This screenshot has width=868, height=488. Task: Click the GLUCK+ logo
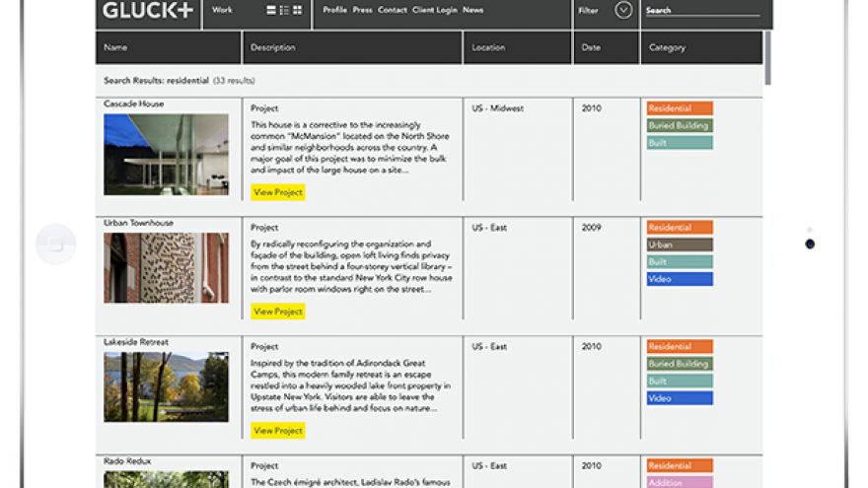(x=148, y=11)
